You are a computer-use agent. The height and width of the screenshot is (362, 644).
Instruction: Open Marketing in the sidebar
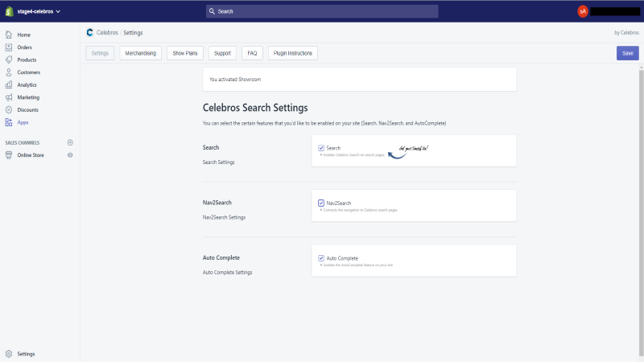pos(28,97)
